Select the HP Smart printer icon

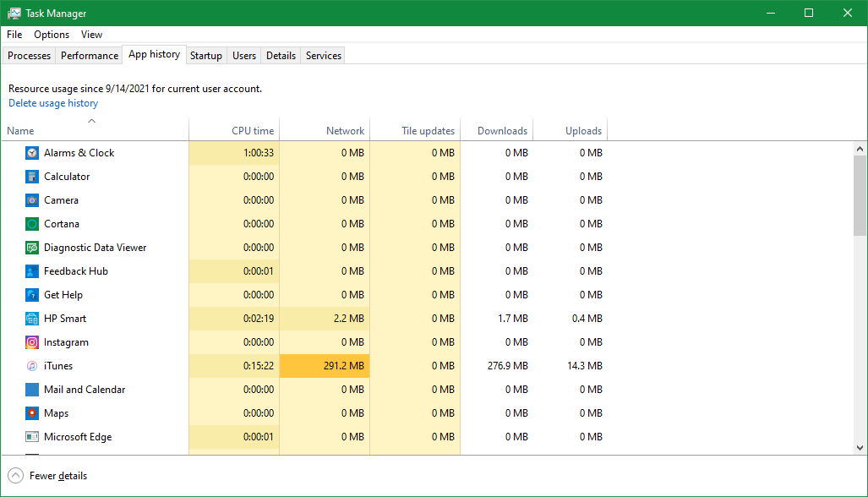point(31,318)
